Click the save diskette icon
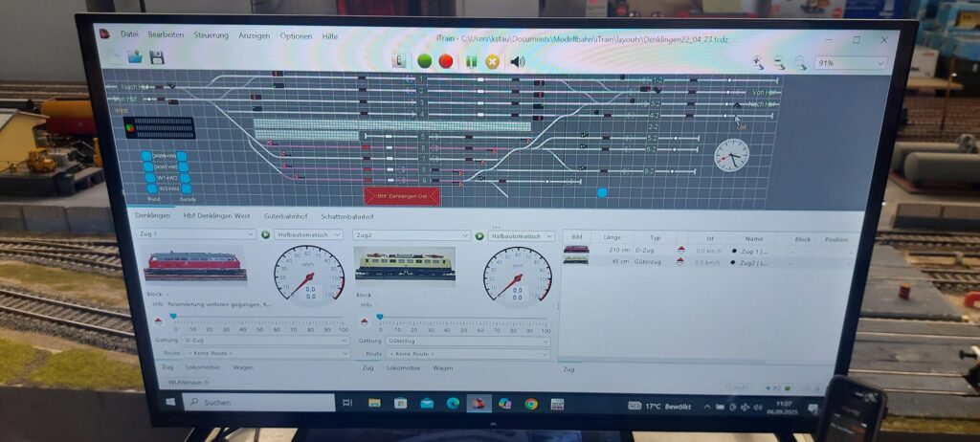 pyautogui.click(x=156, y=57)
